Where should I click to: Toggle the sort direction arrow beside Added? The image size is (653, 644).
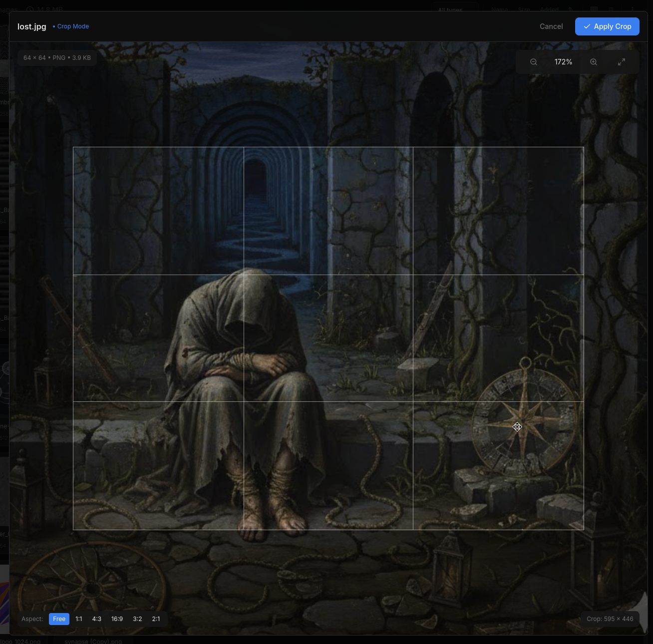(570, 9)
